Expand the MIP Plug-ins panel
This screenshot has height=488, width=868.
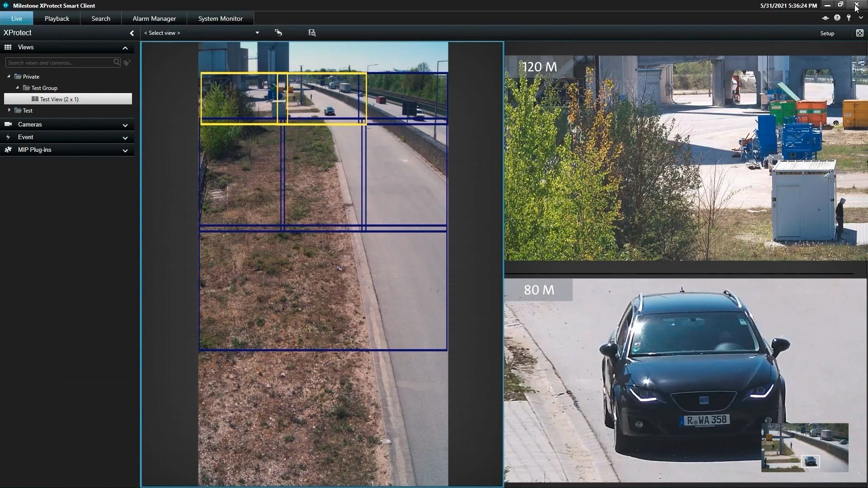tap(125, 150)
